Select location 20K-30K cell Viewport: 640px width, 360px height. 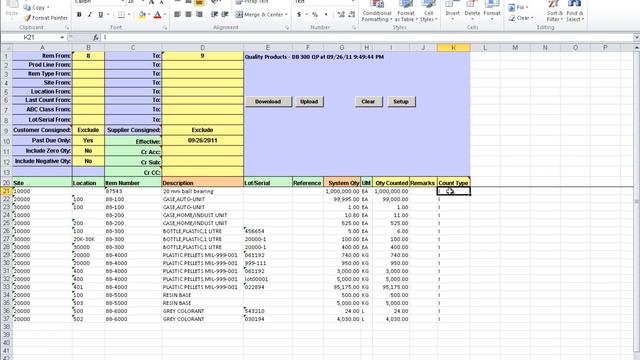point(88,239)
